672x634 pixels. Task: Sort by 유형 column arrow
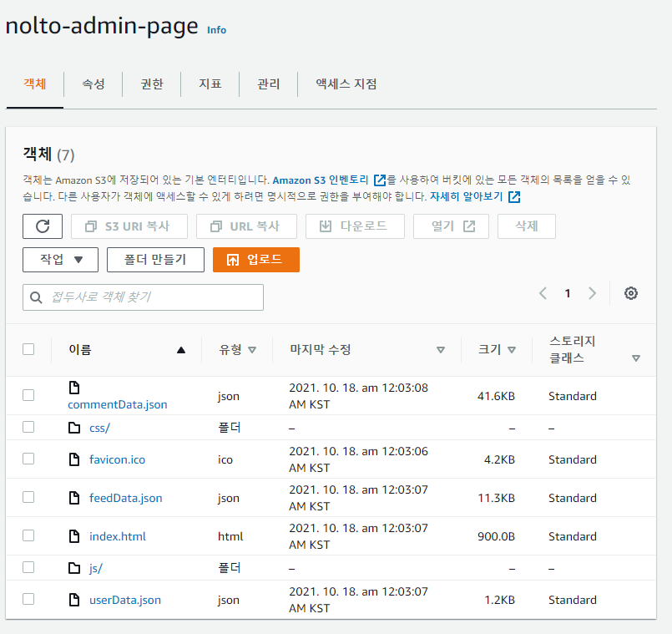coord(252,350)
